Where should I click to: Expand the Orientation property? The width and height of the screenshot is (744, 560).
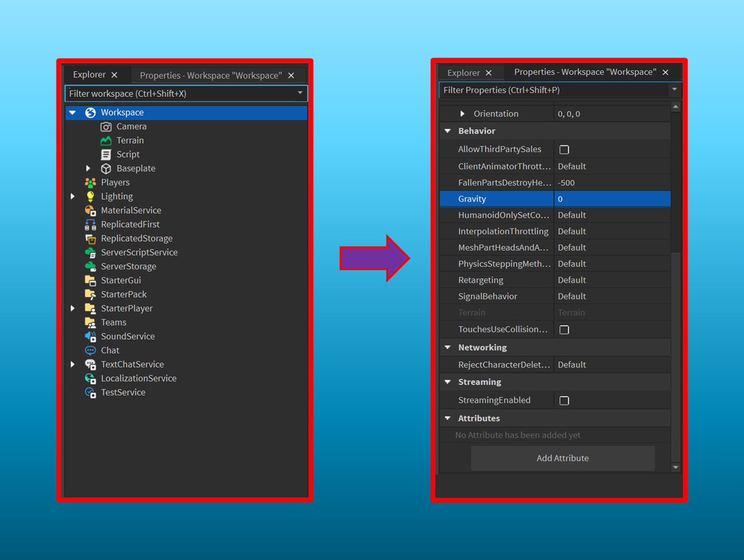463,114
